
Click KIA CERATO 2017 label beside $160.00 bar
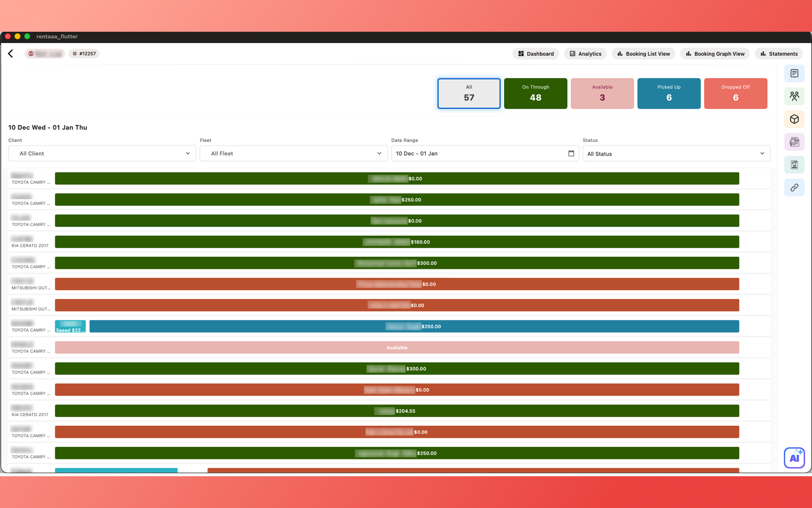click(x=30, y=246)
